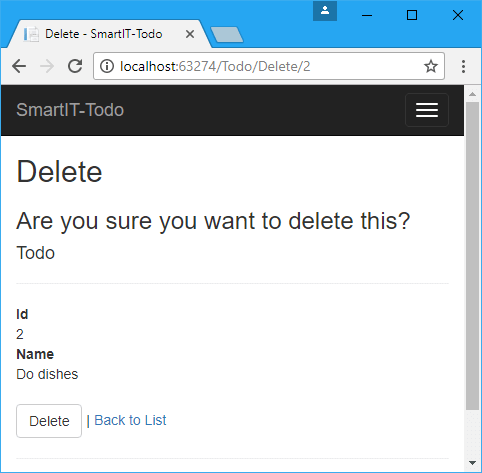This screenshot has height=473, width=482.
Task: Follow the Back to List link
Action: click(130, 420)
